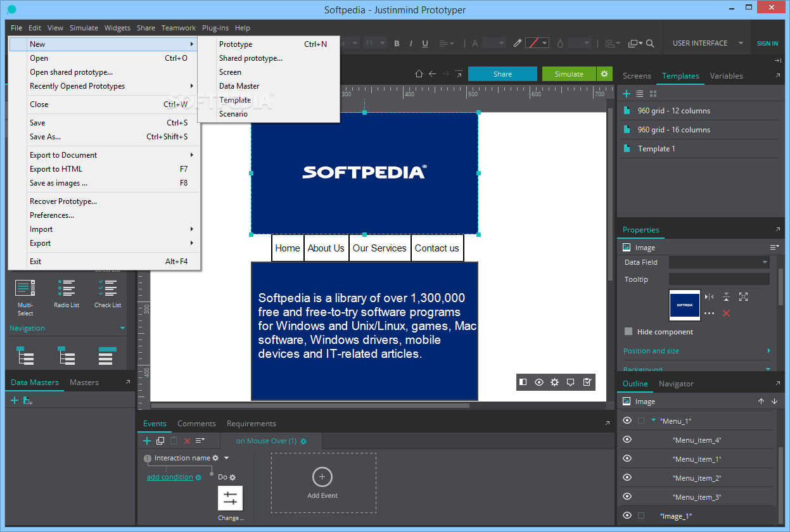Toggle italic text formatting

click(x=411, y=44)
